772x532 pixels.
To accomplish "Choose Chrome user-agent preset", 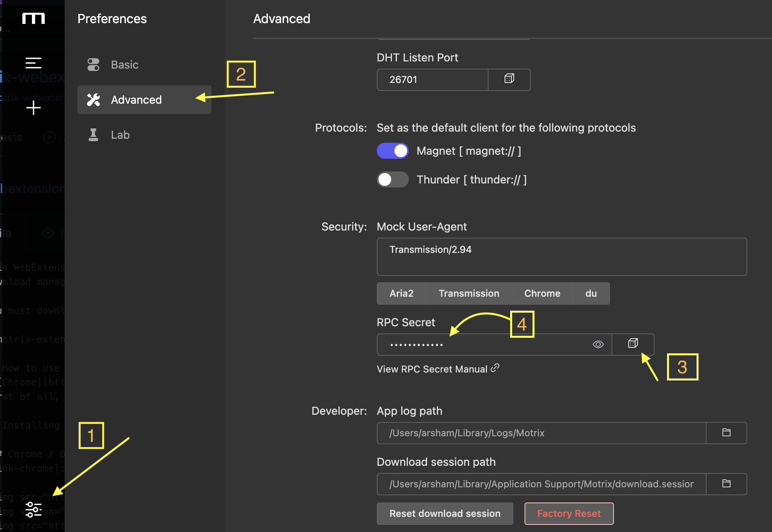I will point(542,294).
